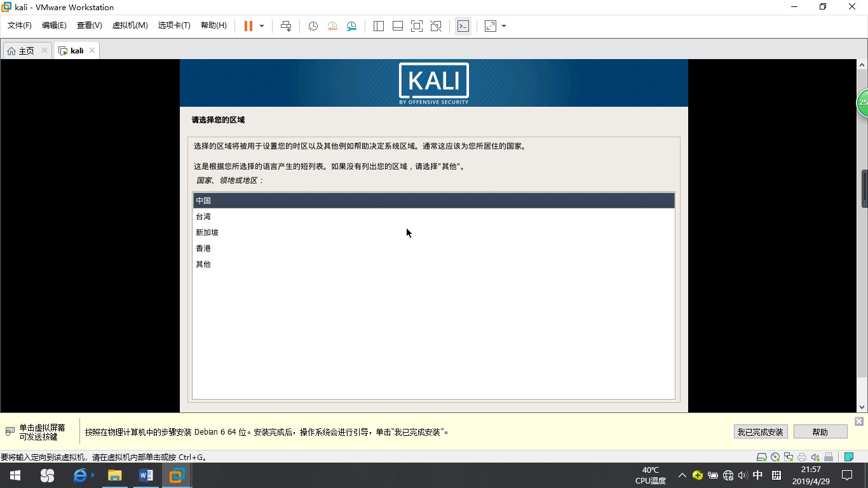Click the CD/DVD device status icon
The width and height of the screenshot is (868, 488).
775,457
